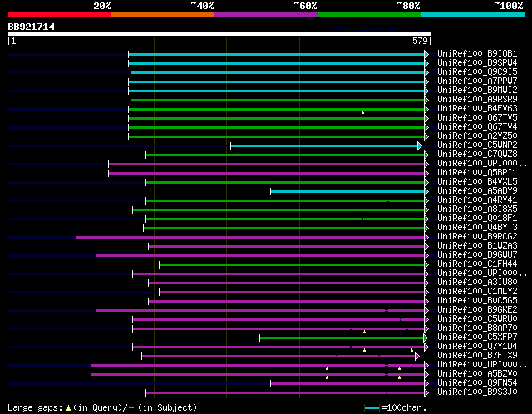Viewport: 532px width, 414px height.
Task: Select label UniRef100_C5WNP2
Action: pyautogui.click(x=477, y=145)
